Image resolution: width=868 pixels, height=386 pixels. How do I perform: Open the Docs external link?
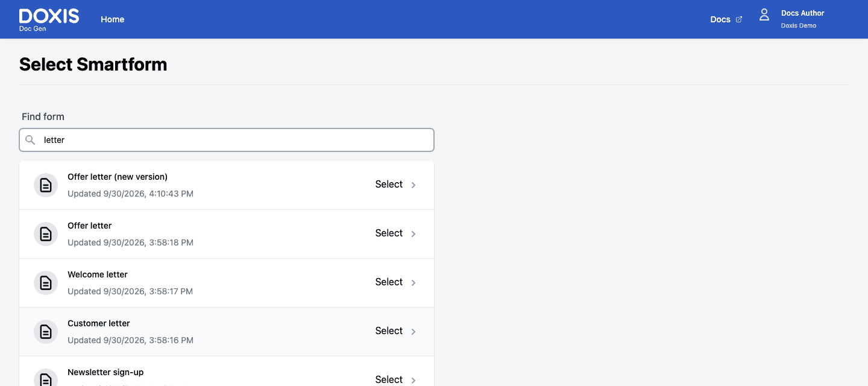point(726,19)
